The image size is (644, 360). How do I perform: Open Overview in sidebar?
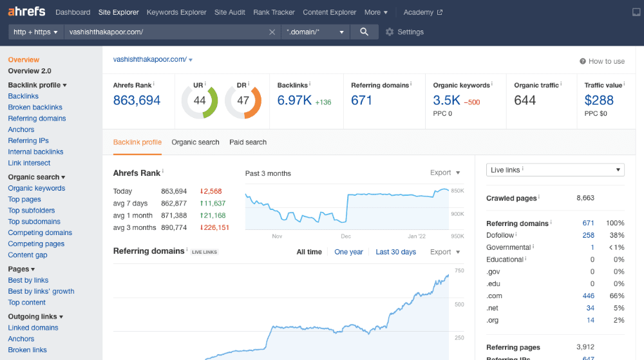(x=23, y=59)
